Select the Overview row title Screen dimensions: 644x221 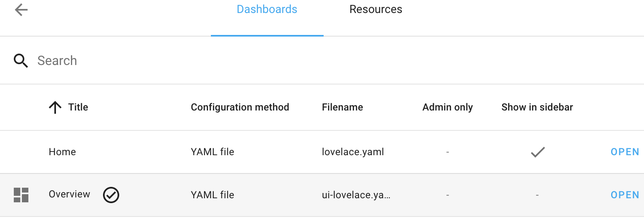coord(69,194)
